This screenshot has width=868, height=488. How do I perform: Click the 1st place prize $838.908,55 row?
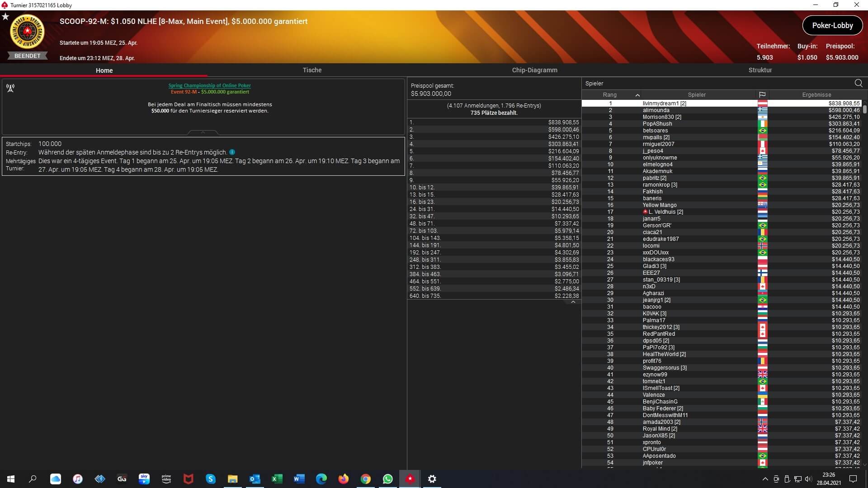point(494,122)
